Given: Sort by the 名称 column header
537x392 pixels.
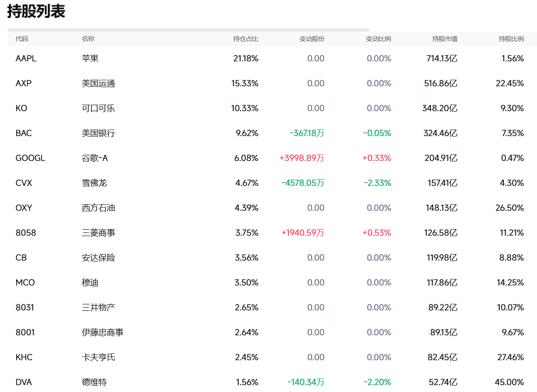Looking at the screenshot, I should [x=88, y=39].
